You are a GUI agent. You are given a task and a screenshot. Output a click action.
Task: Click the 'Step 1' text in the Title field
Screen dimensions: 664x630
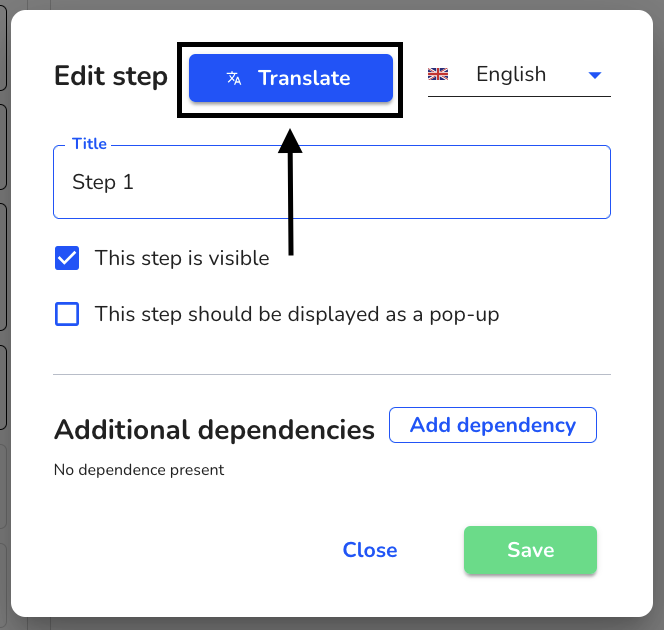[103, 182]
